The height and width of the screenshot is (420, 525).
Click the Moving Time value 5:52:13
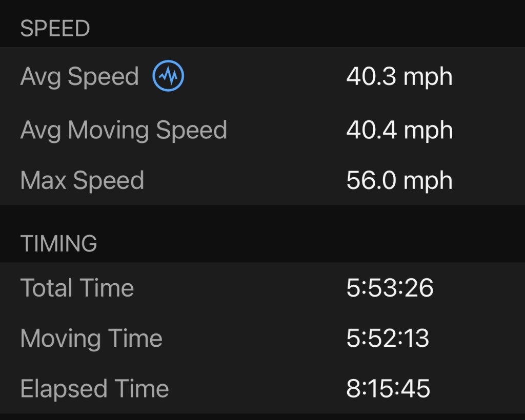click(x=388, y=338)
